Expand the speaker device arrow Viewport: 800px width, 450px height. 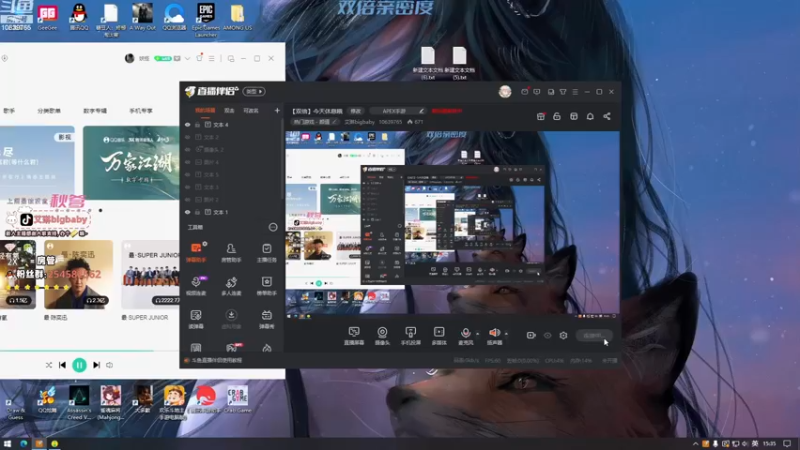(x=506, y=334)
